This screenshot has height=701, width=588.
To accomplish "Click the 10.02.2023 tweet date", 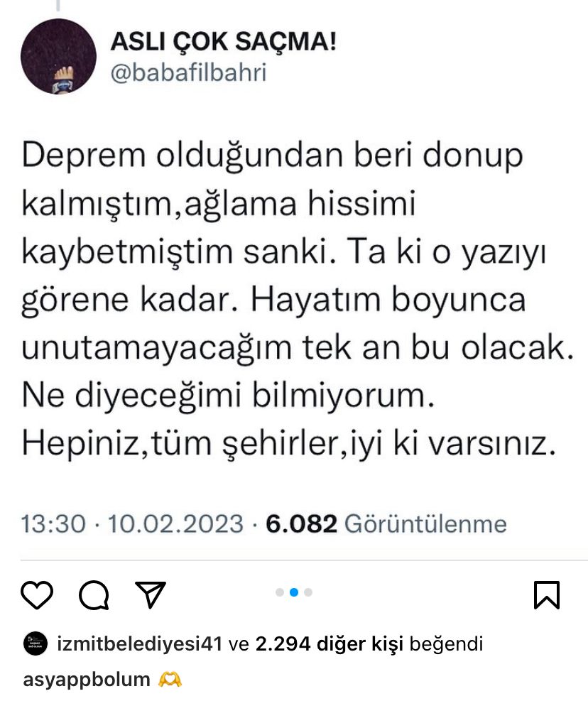I will coord(175,523).
